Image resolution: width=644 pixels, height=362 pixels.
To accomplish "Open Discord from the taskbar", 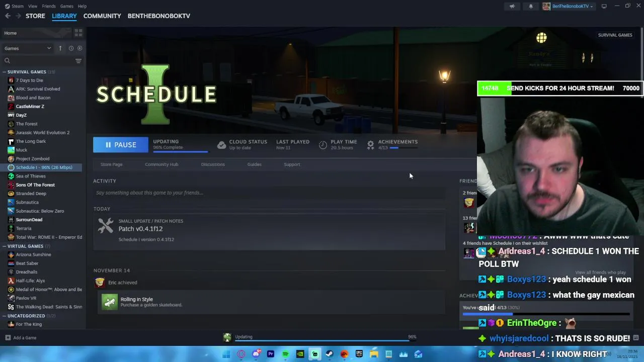I will pyautogui.click(x=256, y=354).
